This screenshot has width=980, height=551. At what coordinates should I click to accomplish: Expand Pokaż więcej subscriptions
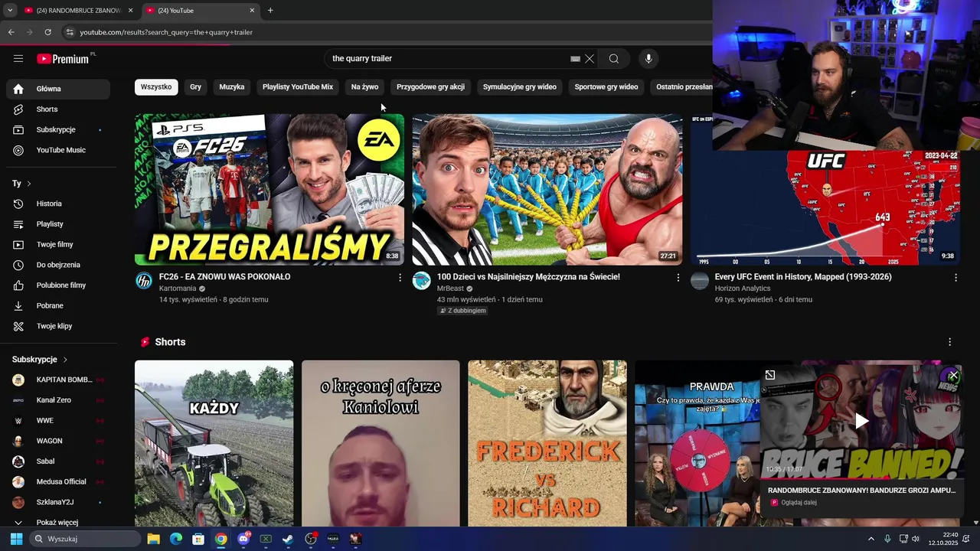click(x=58, y=523)
